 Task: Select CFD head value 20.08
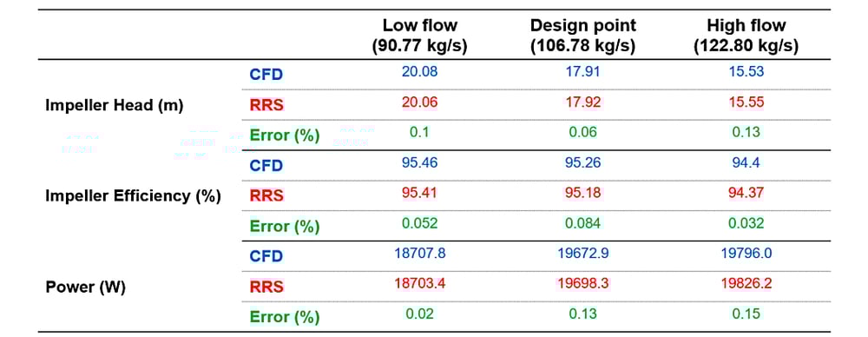coord(419,73)
